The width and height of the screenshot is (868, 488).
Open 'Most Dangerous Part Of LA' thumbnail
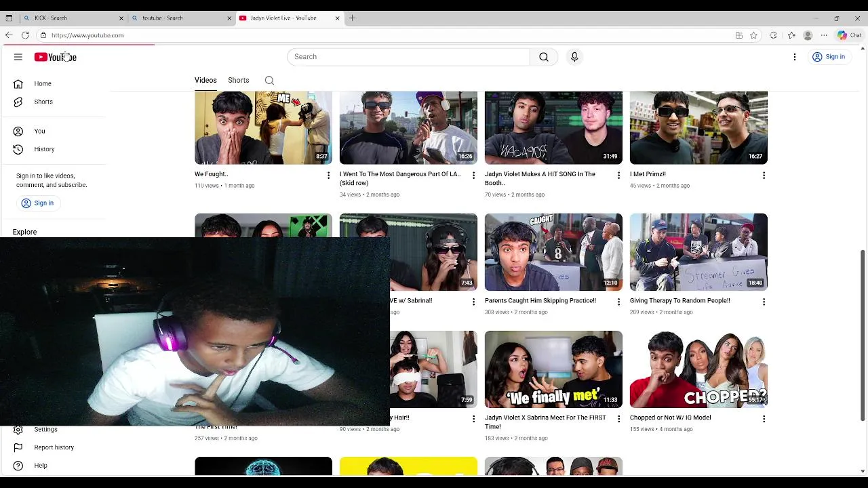(x=408, y=127)
